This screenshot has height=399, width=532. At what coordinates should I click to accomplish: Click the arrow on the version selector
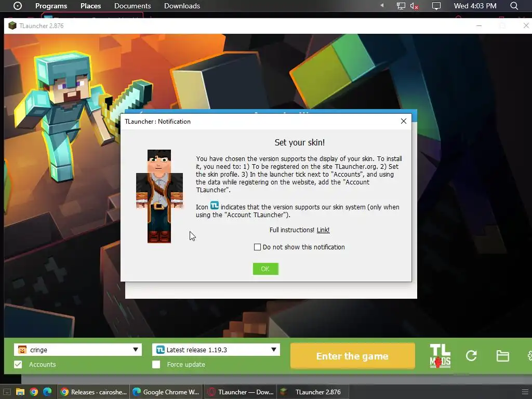point(274,350)
